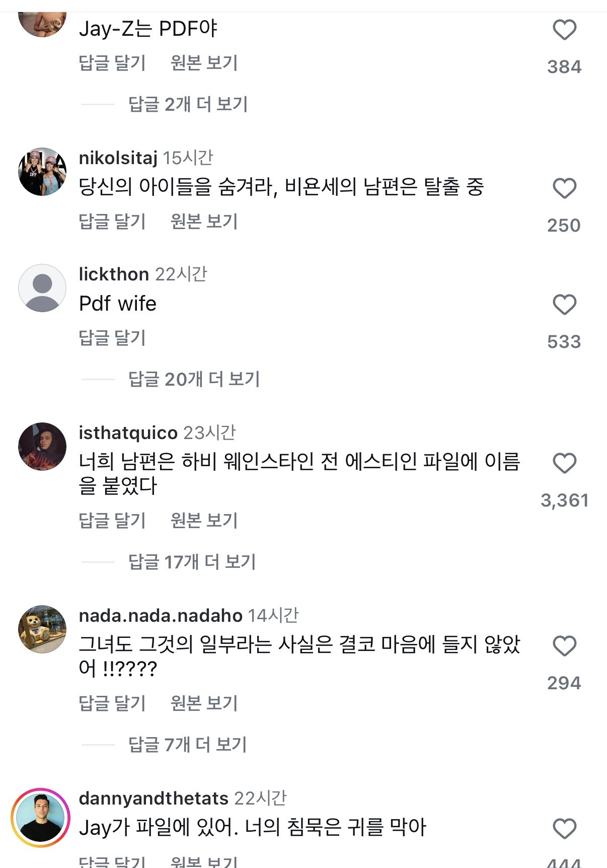Image resolution: width=607 pixels, height=868 pixels.
Task: Like isthatquico's comment
Action: tap(564, 463)
